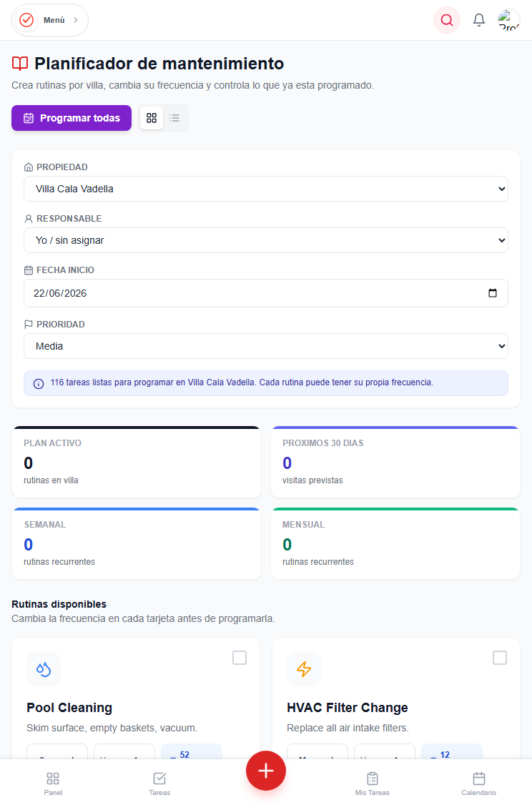Open the Menú button

(50, 20)
